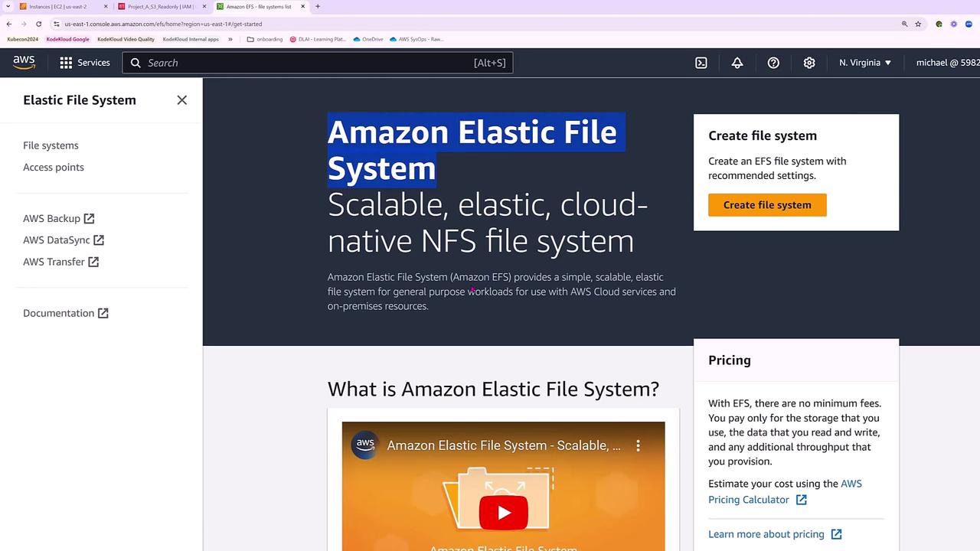
Task: View site information icon in address bar
Action: click(x=57, y=24)
